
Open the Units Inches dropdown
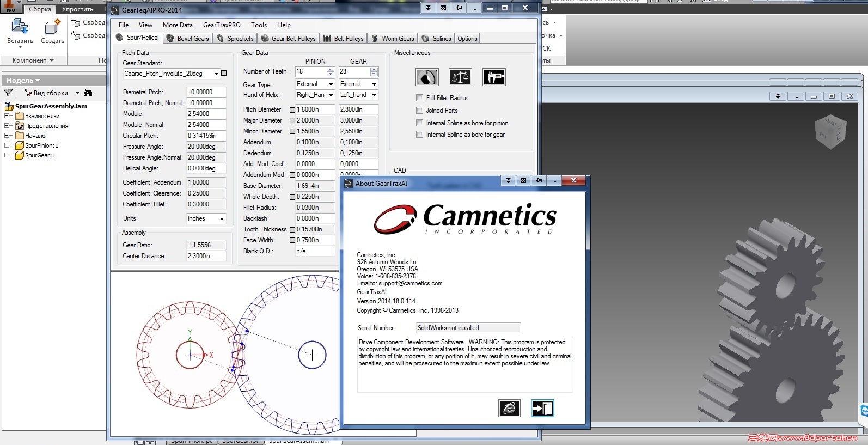[x=222, y=218]
